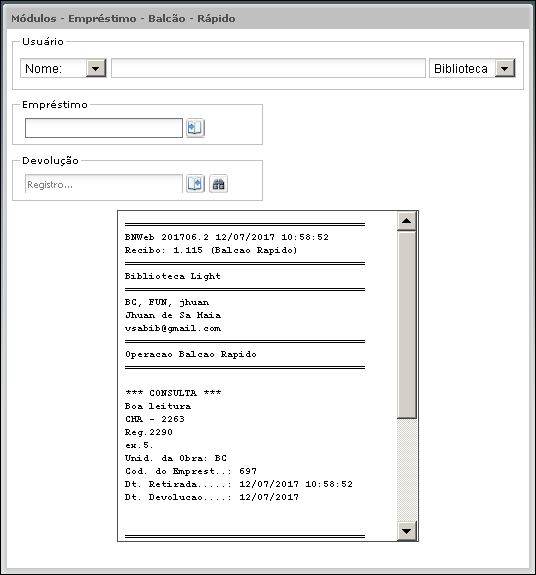This screenshot has height=575, width=536.
Task: Click the receipt scrollbar thumb
Action: coord(407,325)
